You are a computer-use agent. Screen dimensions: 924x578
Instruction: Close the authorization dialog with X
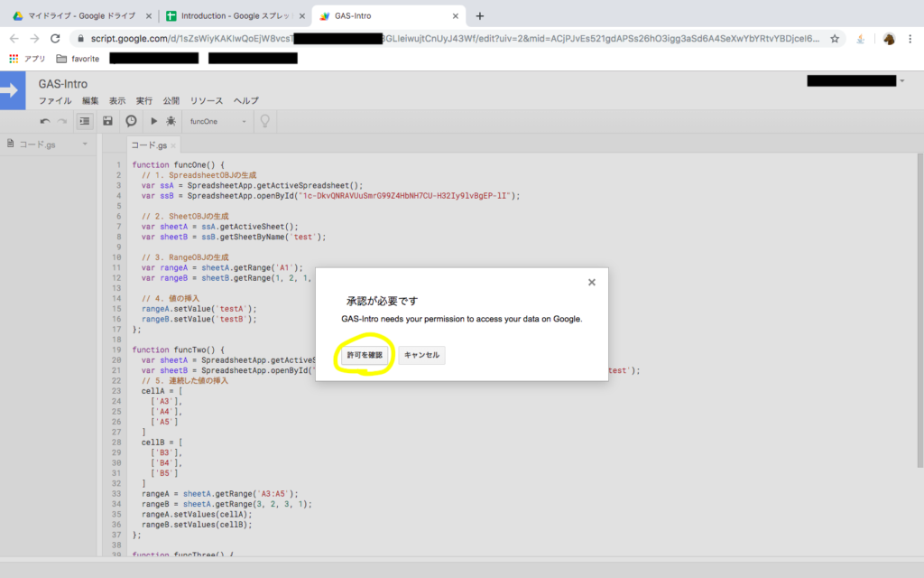592,283
